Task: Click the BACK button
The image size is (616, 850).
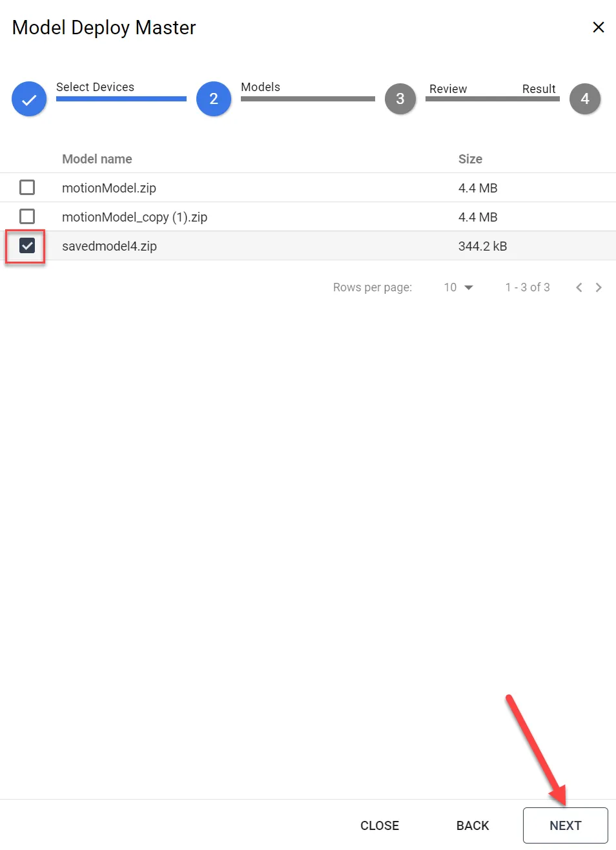Action: [x=473, y=825]
